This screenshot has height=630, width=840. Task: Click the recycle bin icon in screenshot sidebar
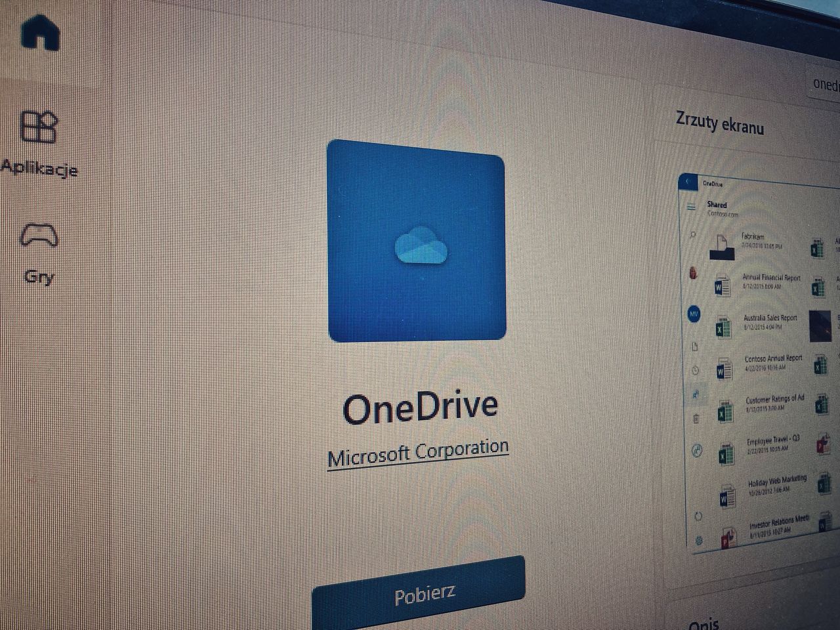pos(696,418)
